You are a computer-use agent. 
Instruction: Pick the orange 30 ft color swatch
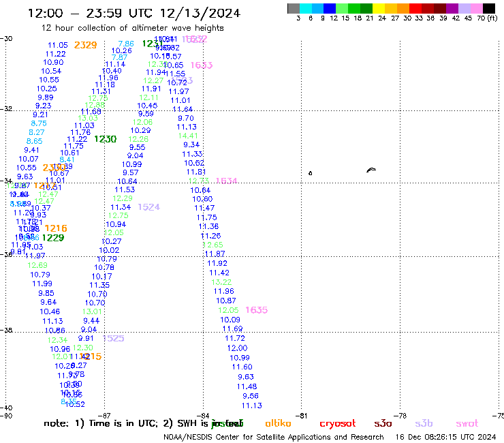(x=403, y=8)
